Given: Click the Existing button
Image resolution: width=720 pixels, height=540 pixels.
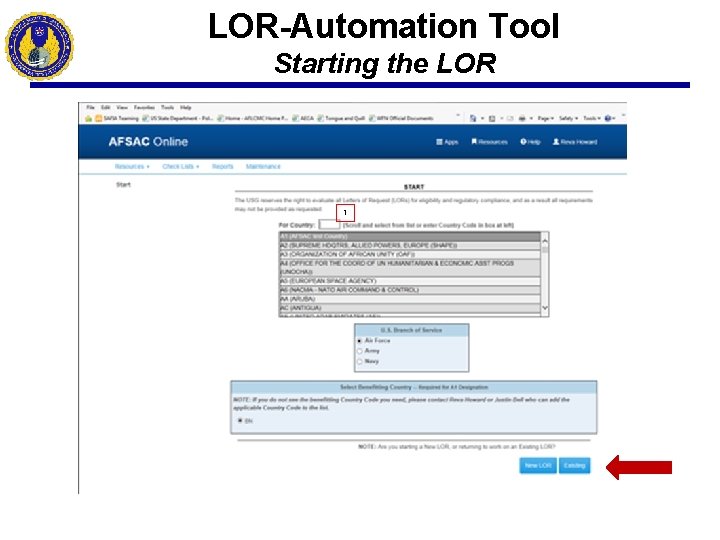Looking at the screenshot, I should [574, 466].
